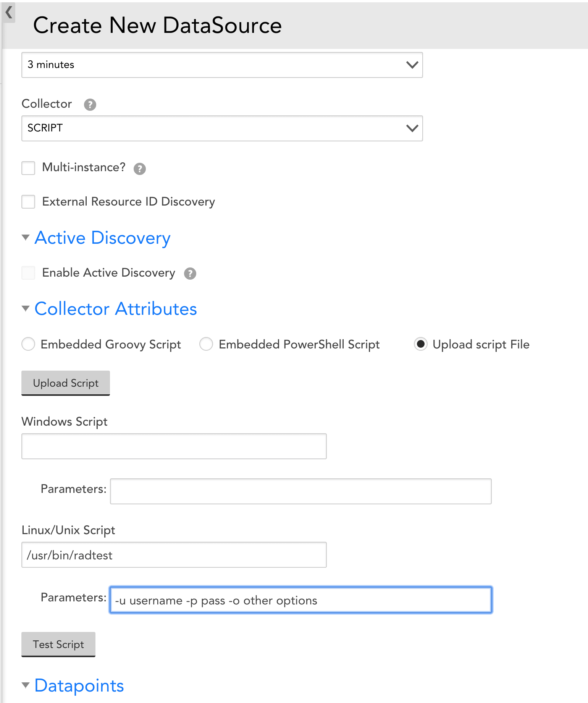This screenshot has width=588, height=703.
Task: Collapse the Active Discovery section
Action: 26,237
